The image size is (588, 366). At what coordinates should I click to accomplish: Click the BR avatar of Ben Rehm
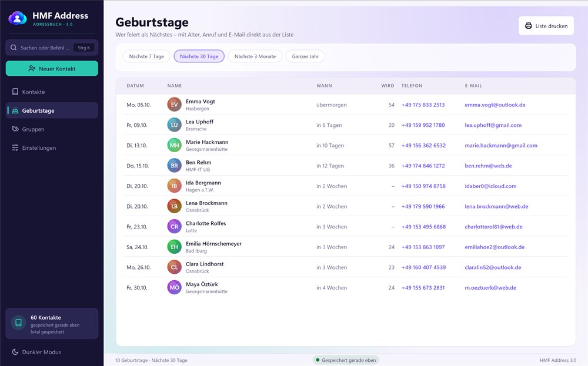(175, 166)
